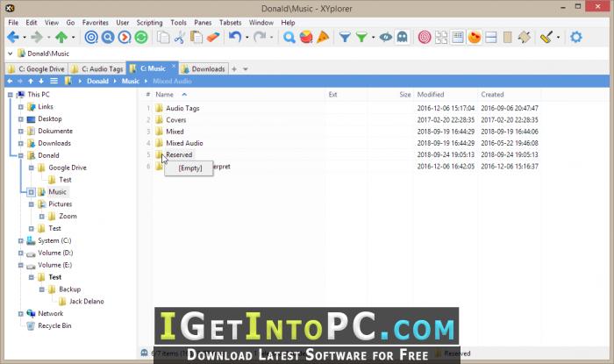Viewport: 614px width, 364px height.
Task: Toggle the Ghost Filter icon
Action: tap(402, 37)
